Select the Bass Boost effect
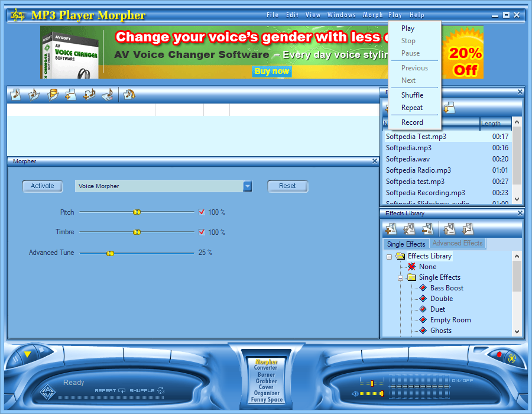 [446, 288]
